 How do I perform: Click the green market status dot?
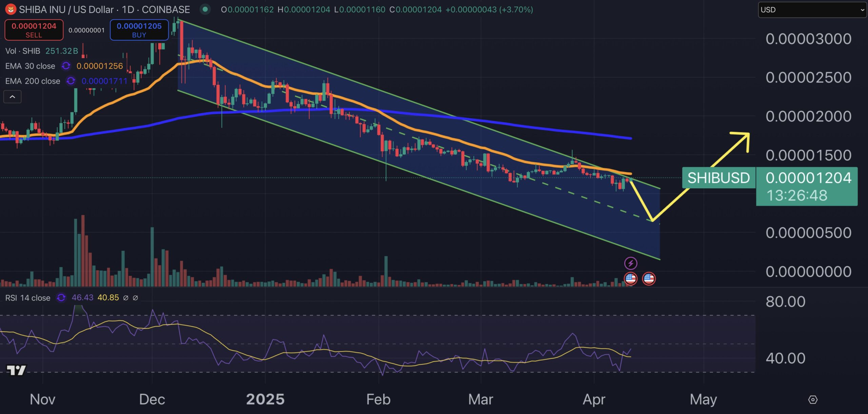point(205,10)
